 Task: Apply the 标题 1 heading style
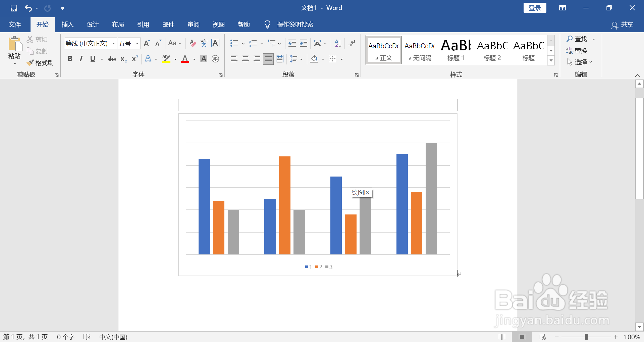(x=456, y=50)
